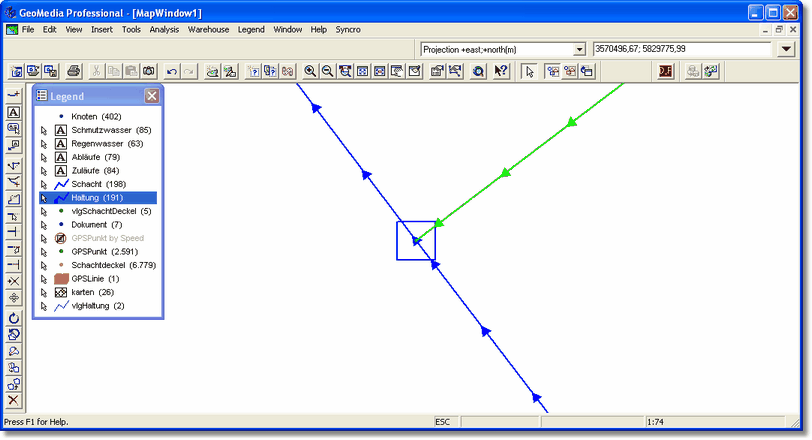
Task: Close the Legend panel
Action: click(x=152, y=96)
